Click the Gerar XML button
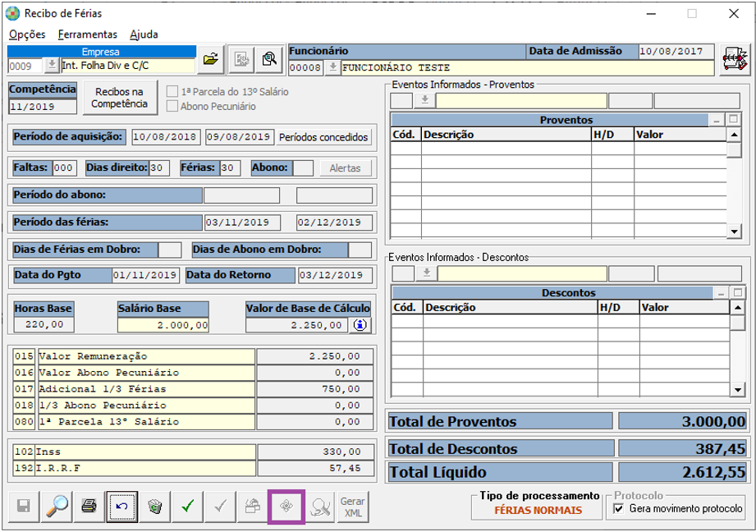The height and width of the screenshot is (532, 756). point(353,507)
